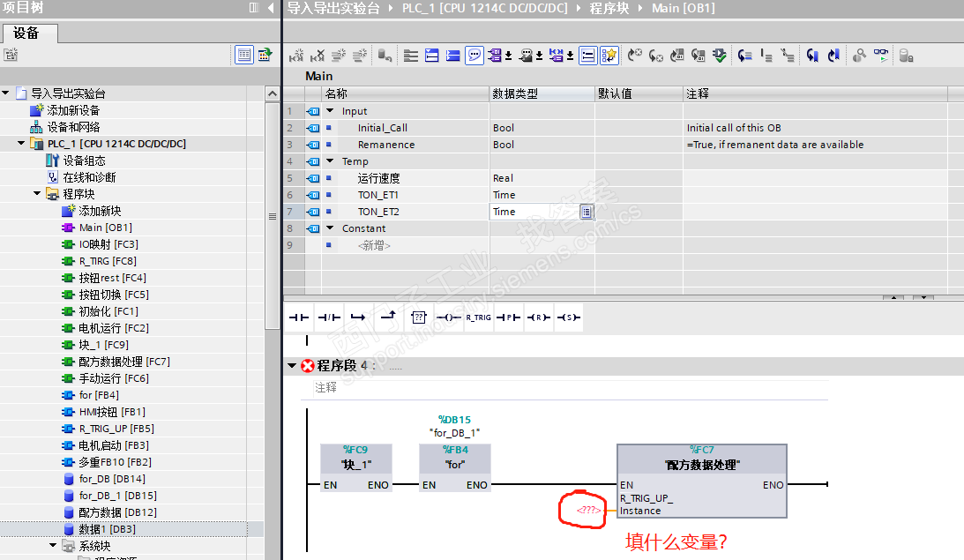Switch project tree to details view icon
964x560 pixels.
(x=244, y=55)
